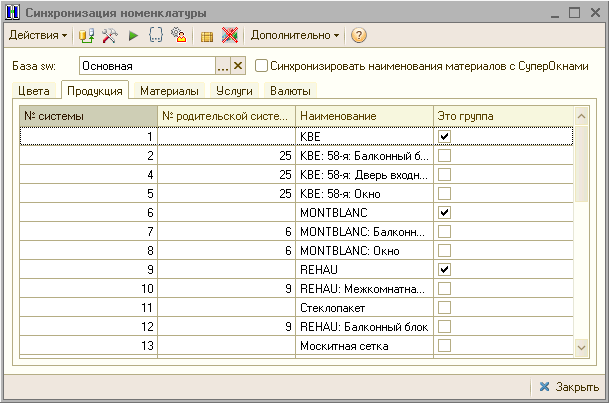This screenshot has height=403, width=609.
Task: Click the table scrollbar down arrow
Action: pyautogui.click(x=581, y=347)
